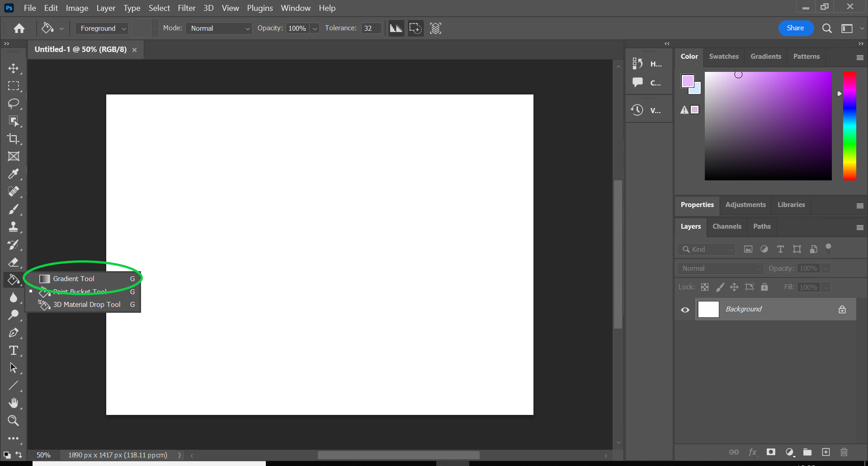Create a new group folder icon

point(807,452)
